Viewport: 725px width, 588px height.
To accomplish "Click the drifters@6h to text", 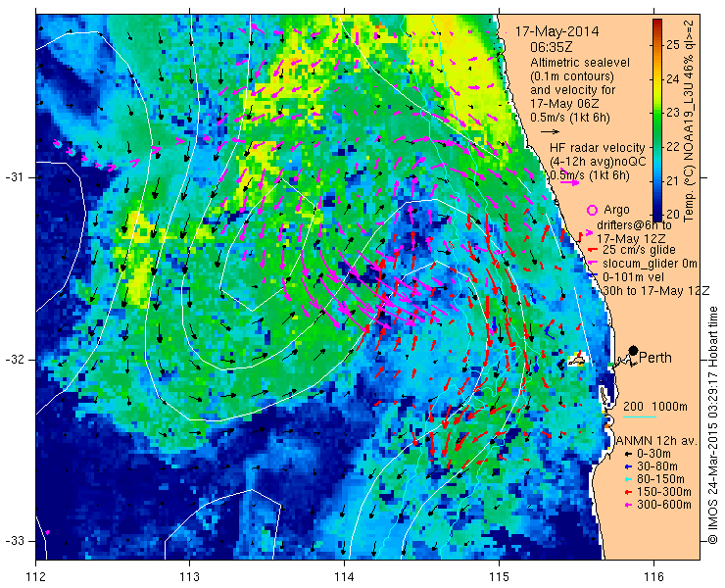I will tap(635, 224).
